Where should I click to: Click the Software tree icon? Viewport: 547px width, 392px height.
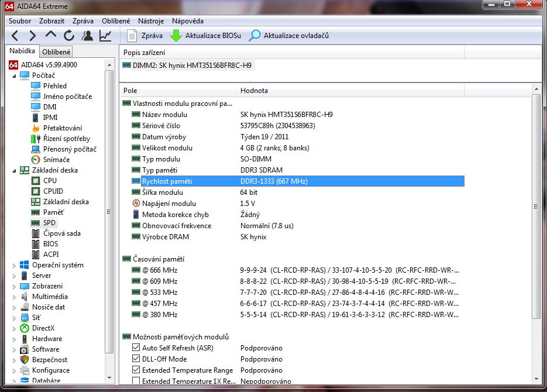click(x=25, y=349)
